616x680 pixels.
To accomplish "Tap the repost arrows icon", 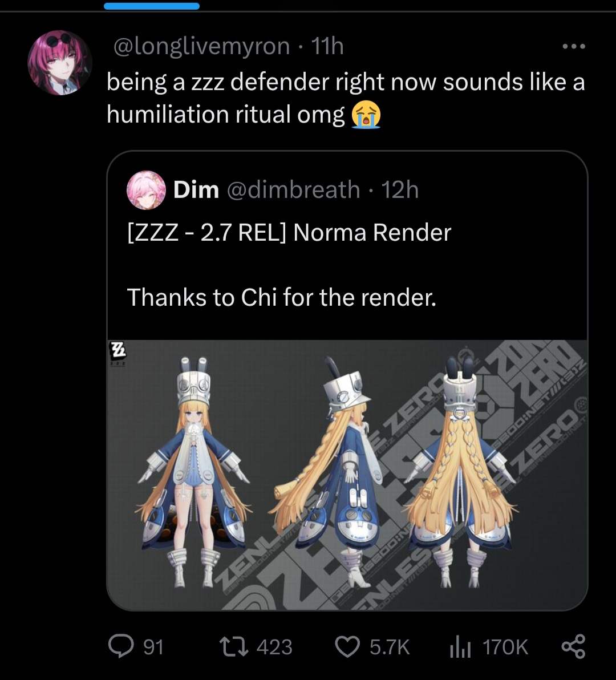I will pos(233,646).
